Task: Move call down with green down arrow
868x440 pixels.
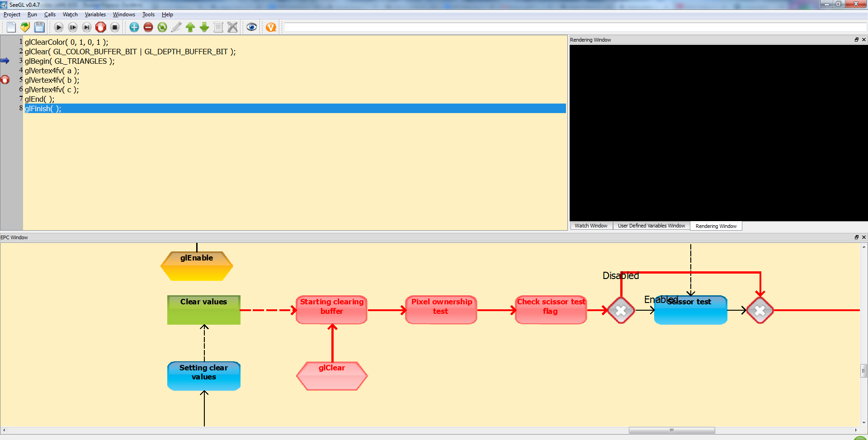Action: point(204,27)
